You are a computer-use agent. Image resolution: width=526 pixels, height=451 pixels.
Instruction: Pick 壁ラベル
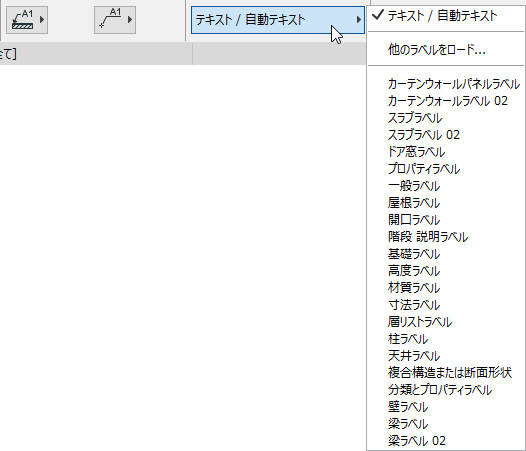[x=445, y=407]
